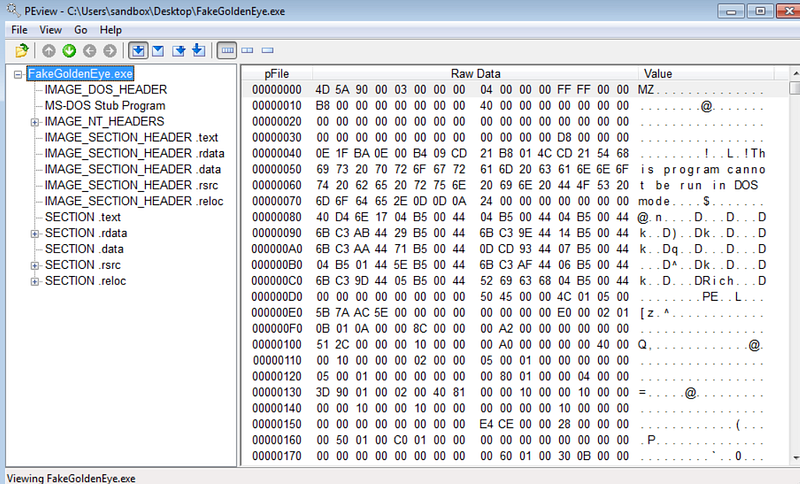Click the Raw Data column header

[476, 74]
